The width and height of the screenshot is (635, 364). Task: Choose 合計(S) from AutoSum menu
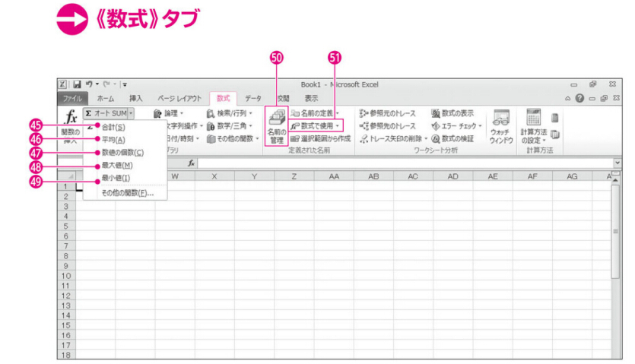[125, 127]
